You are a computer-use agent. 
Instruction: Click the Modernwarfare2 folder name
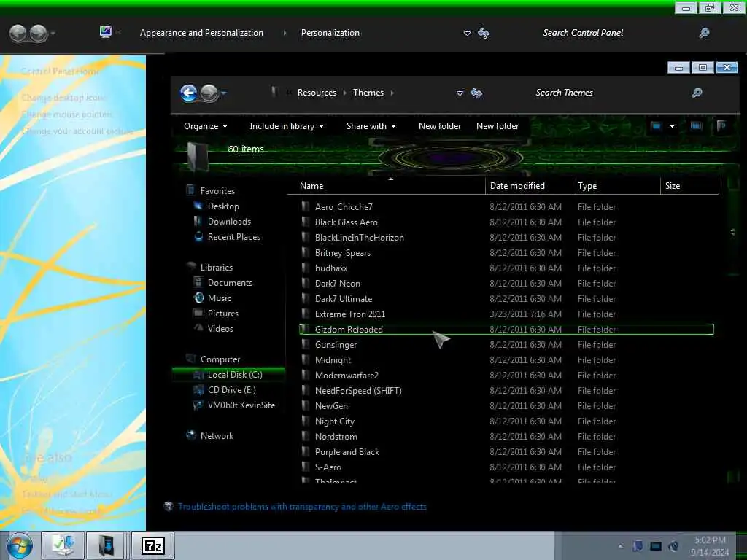click(x=347, y=376)
